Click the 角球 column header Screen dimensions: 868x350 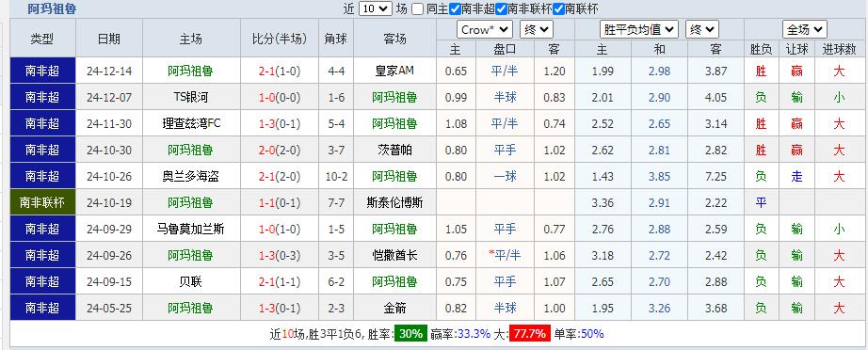[x=336, y=39]
